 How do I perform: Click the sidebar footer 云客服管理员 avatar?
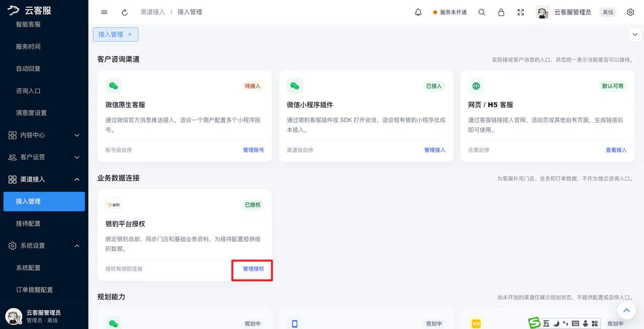click(x=14, y=316)
